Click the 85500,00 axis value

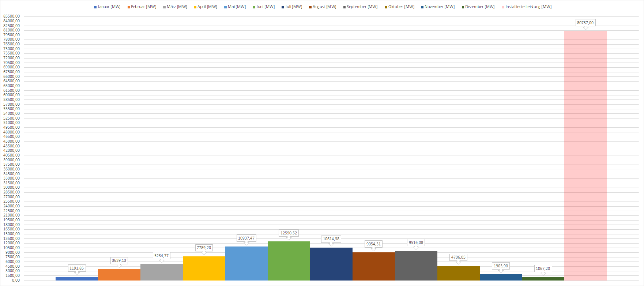point(11,16)
